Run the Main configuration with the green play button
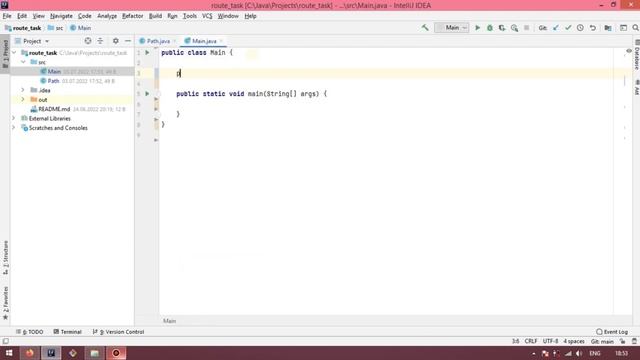The width and height of the screenshot is (640, 360). 477,28
